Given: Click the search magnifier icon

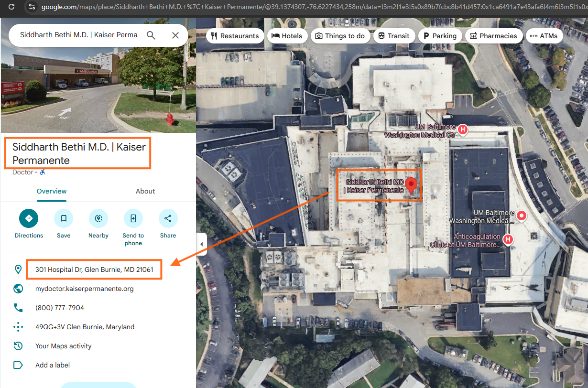Looking at the screenshot, I should [x=151, y=35].
